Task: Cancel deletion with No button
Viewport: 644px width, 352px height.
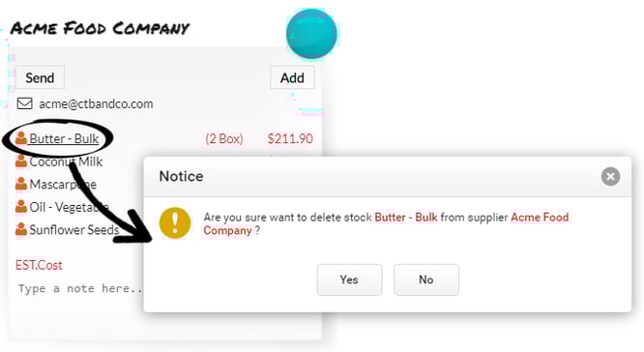Action: tap(426, 279)
